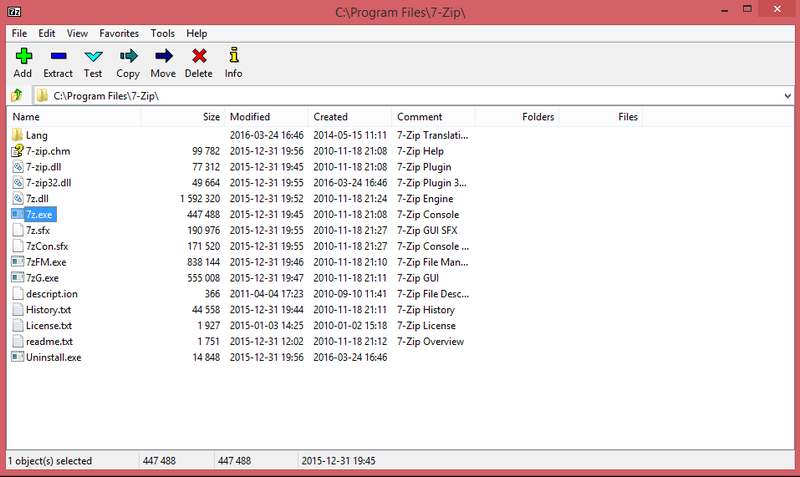Select the History.txt file icon
The width and height of the screenshot is (800, 477).
[17, 309]
